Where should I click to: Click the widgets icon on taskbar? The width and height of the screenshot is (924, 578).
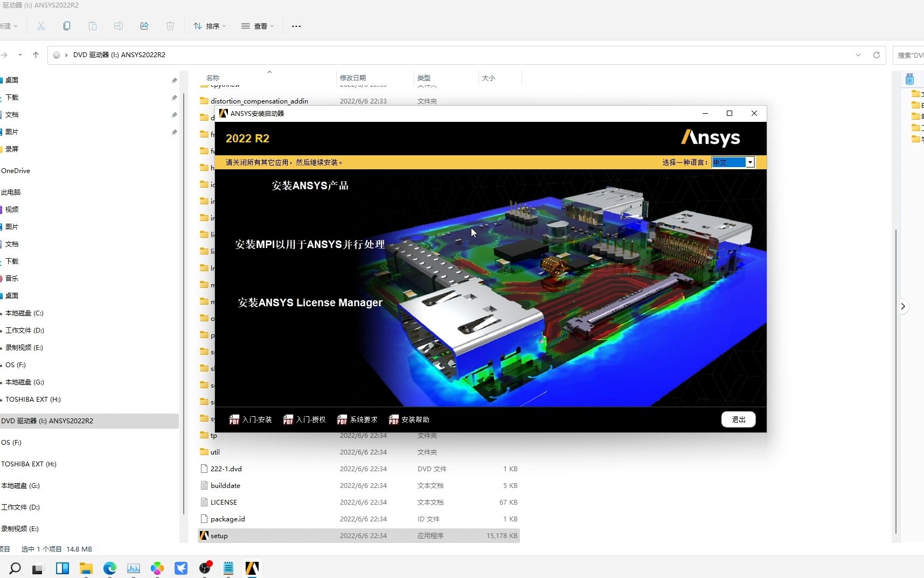[62, 568]
